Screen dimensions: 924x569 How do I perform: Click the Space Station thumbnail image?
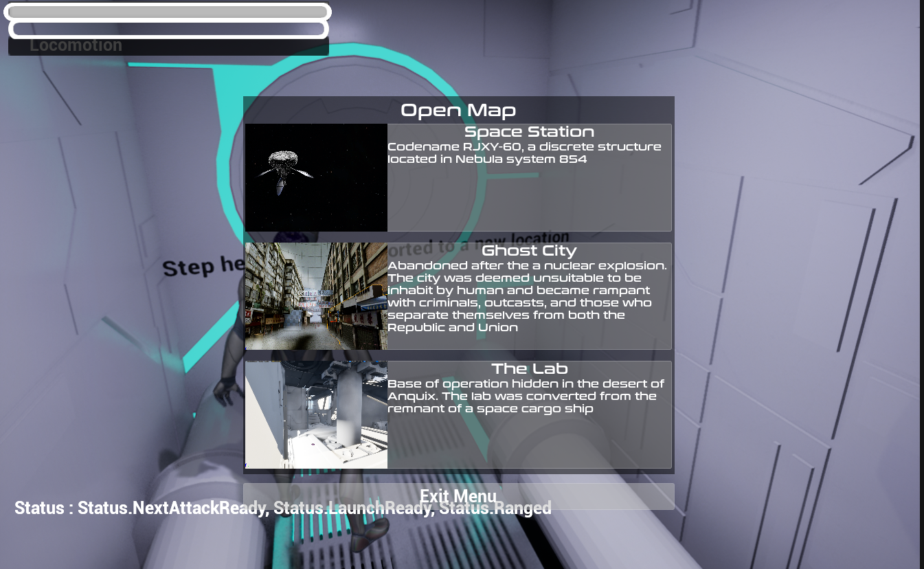(x=316, y=177)
